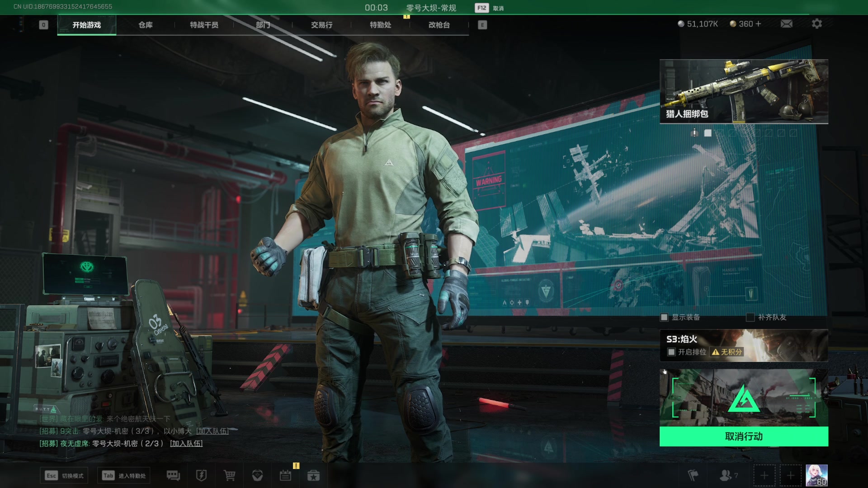Viewport: 868px width, 488px height.
Task: Click the flags icon in bottom bar
Action: pyautogui.click(x=693, y=475)
